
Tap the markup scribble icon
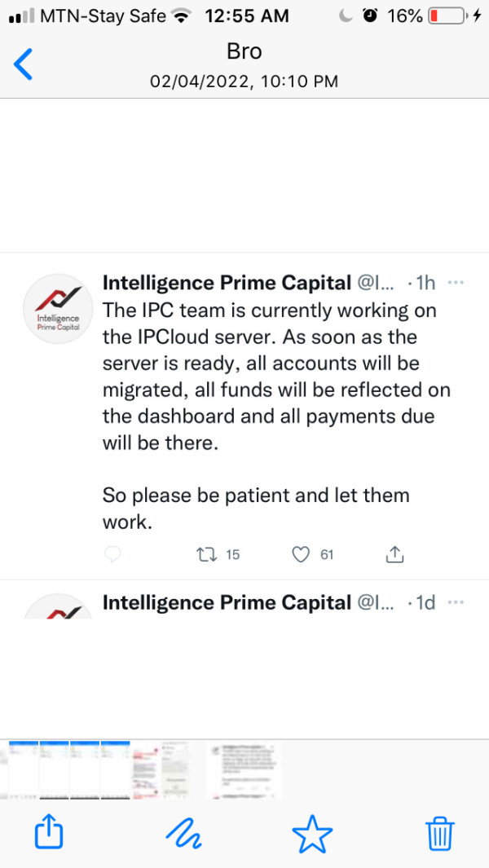[x=183, y=833]
